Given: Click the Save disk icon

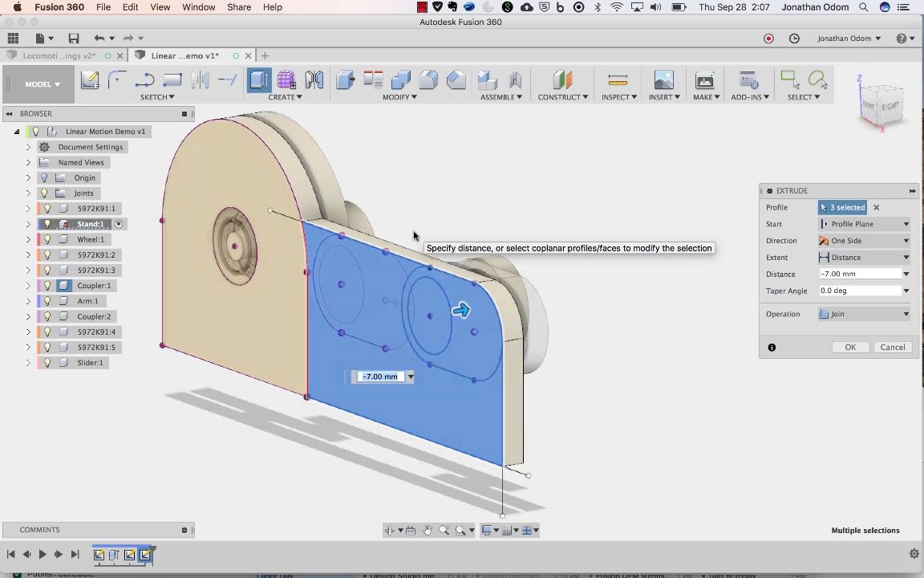Looking at the screenshot, I should tap(74, 39).
